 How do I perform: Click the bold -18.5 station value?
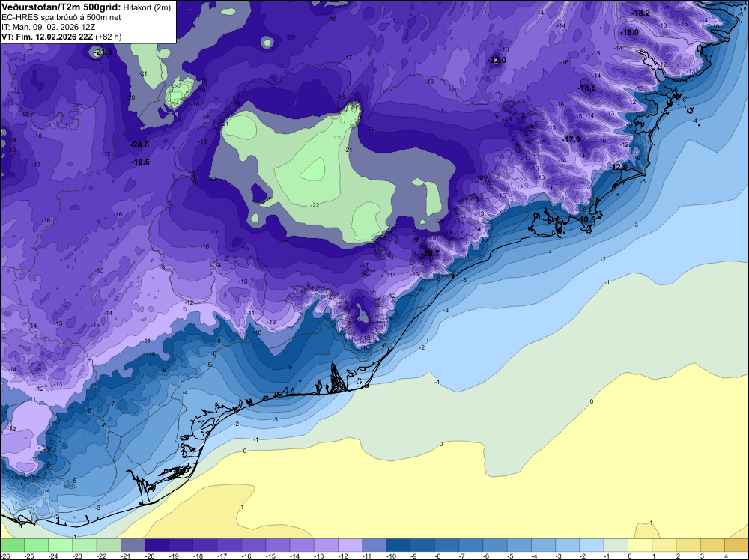[587, 88]
